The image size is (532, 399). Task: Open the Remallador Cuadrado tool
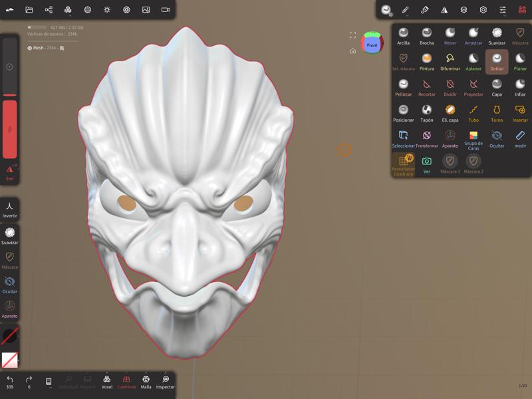tap(403, 165)
